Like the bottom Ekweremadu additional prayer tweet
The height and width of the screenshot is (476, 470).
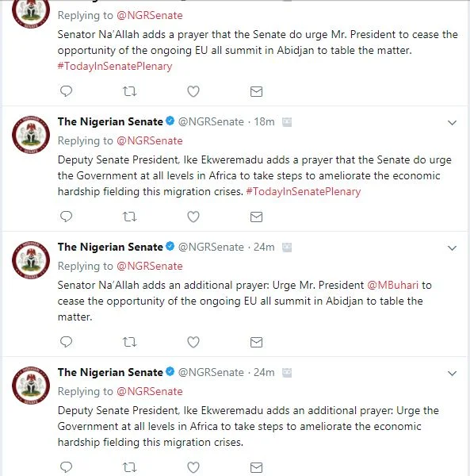[193, 467]
